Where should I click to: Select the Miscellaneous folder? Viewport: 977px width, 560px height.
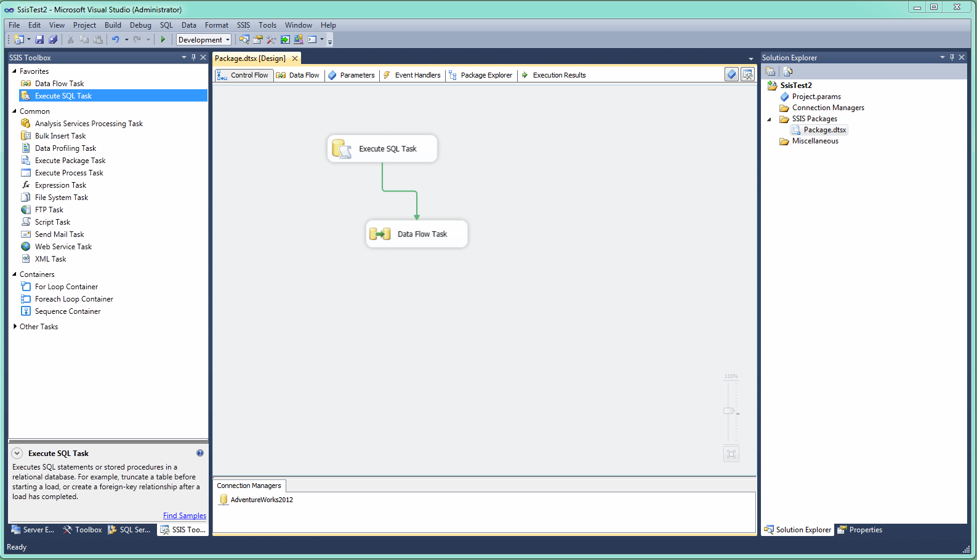pyautogui.click(x=809, y=141)
